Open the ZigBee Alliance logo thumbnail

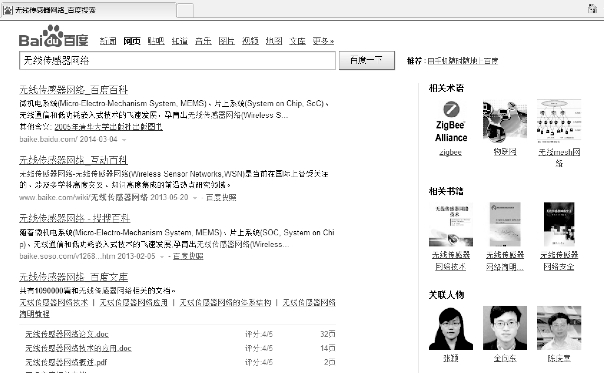click(451, 122)
